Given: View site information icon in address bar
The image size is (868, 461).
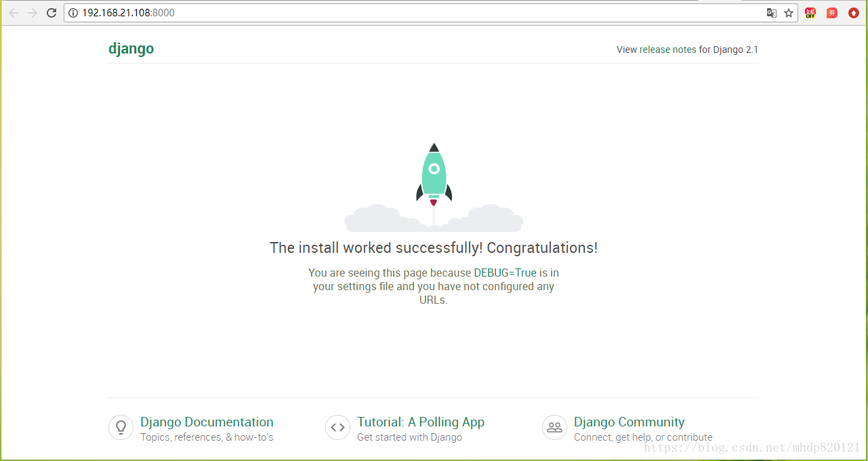Looking at the screenshot, I should click(73, 13).
